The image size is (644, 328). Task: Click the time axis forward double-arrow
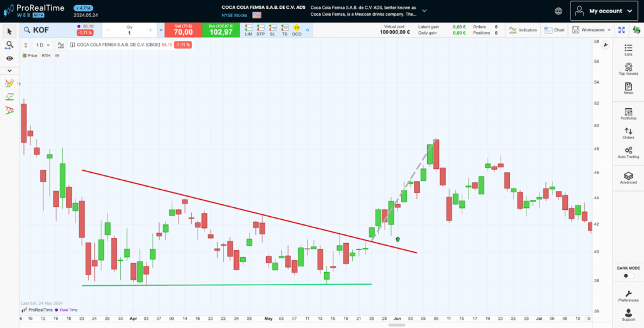tap(589, 319)
